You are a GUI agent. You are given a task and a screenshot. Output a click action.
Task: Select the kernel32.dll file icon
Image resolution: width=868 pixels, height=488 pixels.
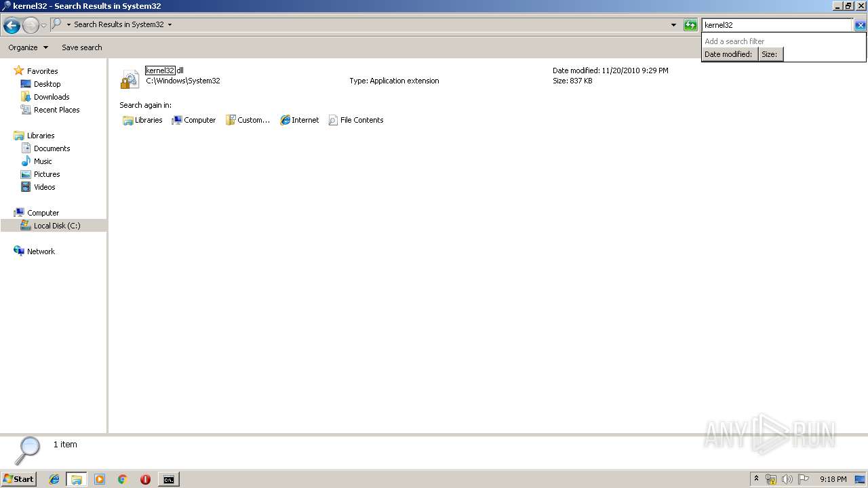point(130,79)
